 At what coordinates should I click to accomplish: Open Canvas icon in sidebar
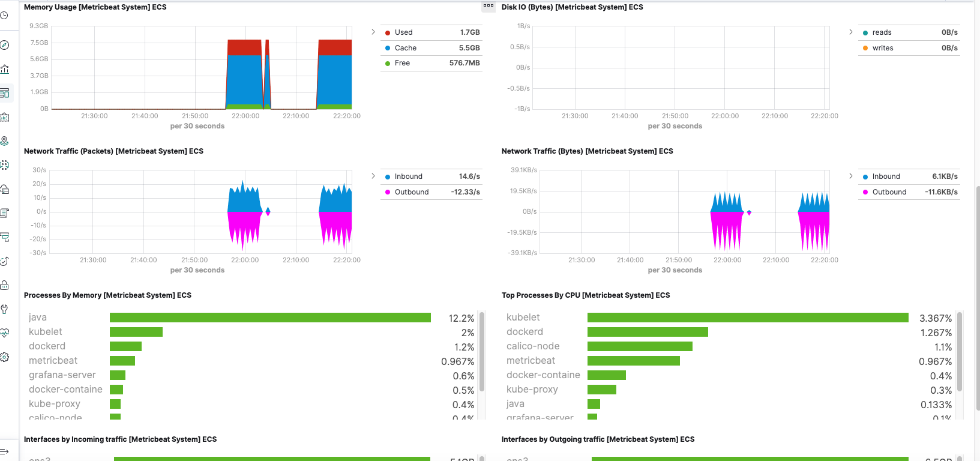click(4, 117)
